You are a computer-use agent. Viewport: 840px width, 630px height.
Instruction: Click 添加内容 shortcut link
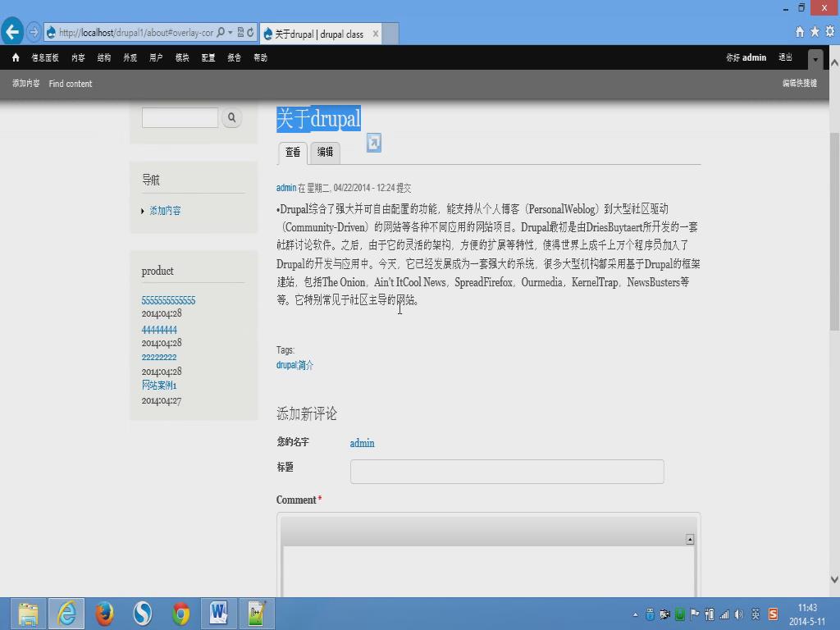click(x=25, y=84)
